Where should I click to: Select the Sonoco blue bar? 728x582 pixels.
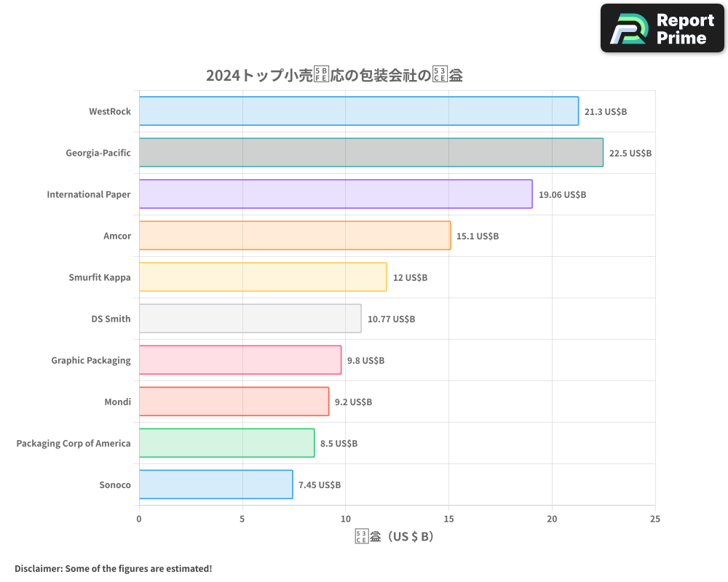click(215, 485)
